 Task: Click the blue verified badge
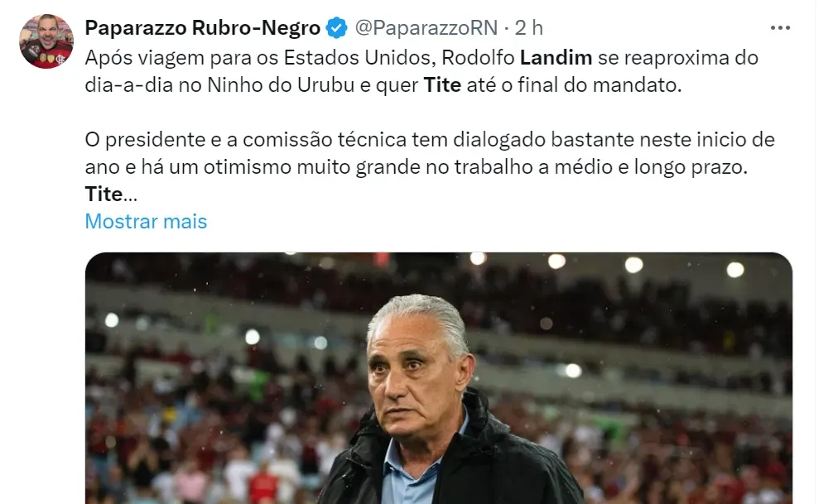pos(337,28)
